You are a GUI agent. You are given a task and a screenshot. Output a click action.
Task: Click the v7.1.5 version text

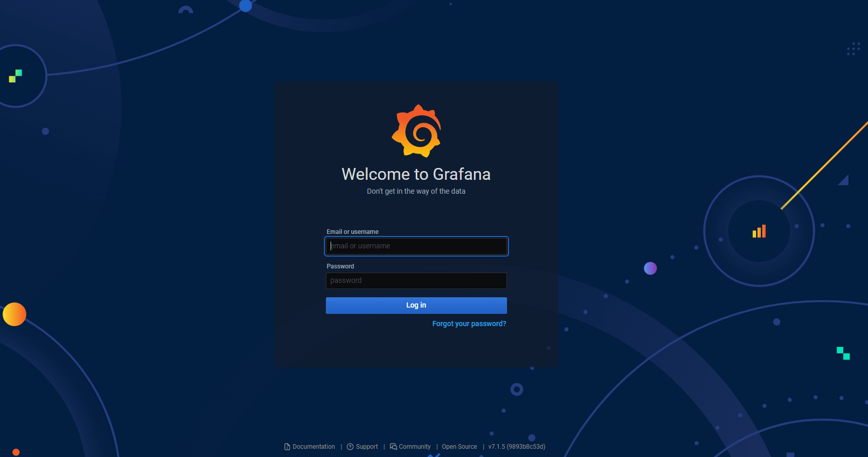[517, 447]
